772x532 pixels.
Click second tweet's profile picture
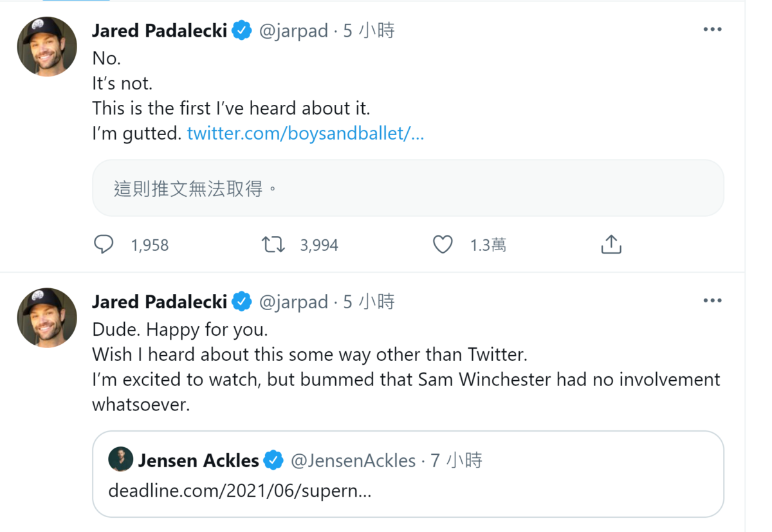point(47,318)
